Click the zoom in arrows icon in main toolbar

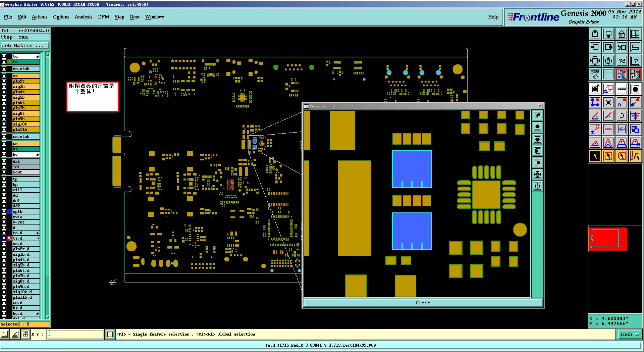[x=595, y=61]
